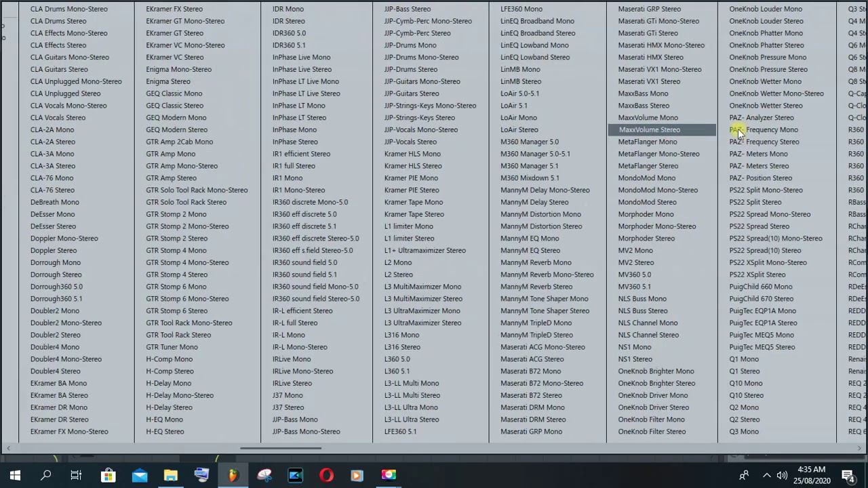Choose L1 limiter Stereo

(409, 239)
